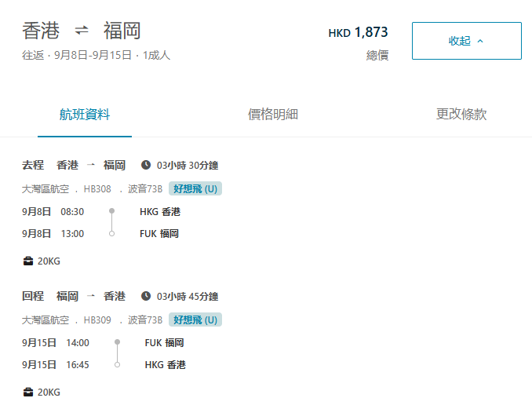Image resolution: width=532 pixels, height=409 pixels.
Task: Click the clock icon beside 03小時 45分鐘
Action: (x=146, y=296)
